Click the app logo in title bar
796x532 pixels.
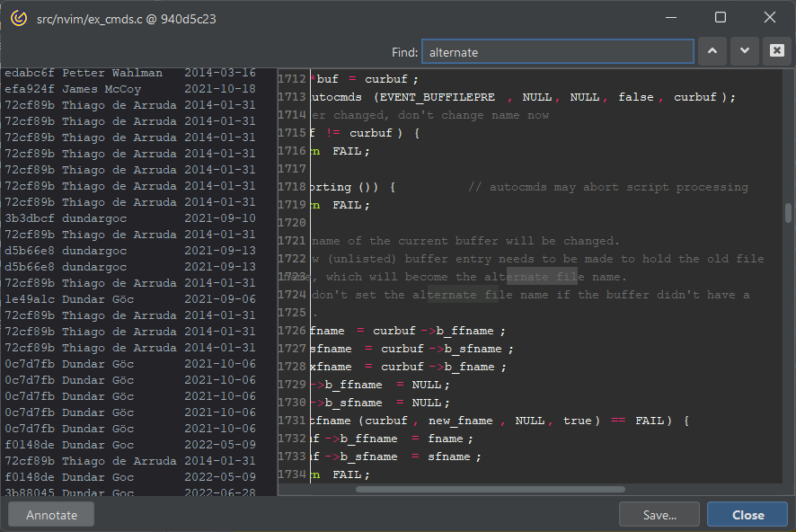18,18
